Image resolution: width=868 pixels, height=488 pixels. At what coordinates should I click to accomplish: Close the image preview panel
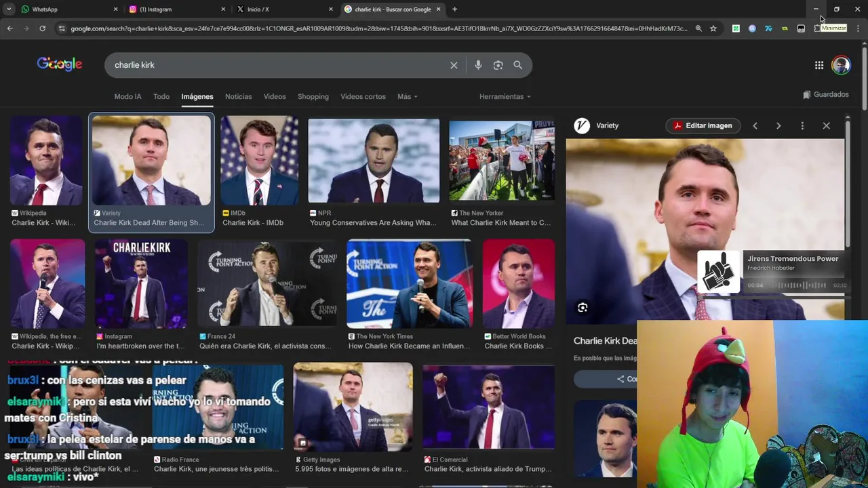coord(826,125)
